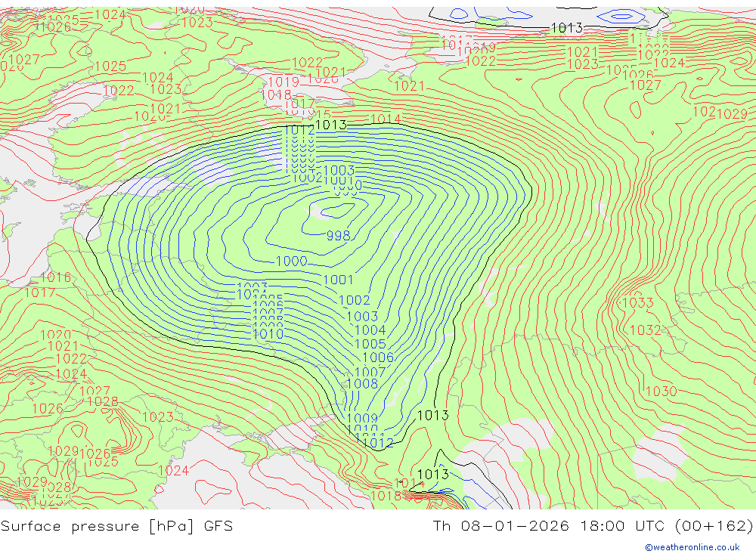Select the red 1033 isobar label
756x554 pixels.
click(637, 302)
